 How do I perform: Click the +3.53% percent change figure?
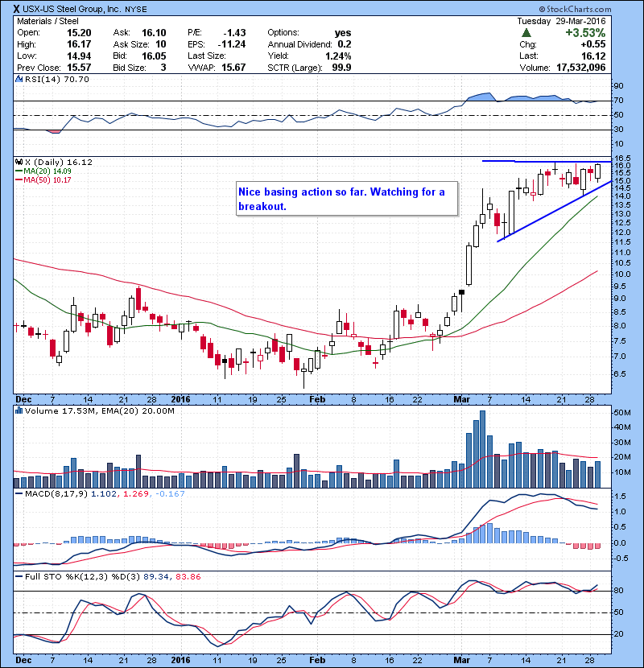click(585, 33)
